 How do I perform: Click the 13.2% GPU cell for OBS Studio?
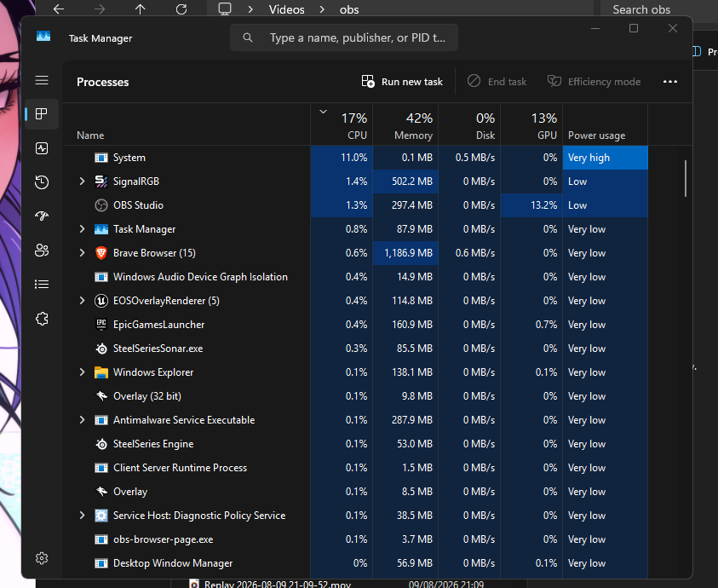coord(531,205)
